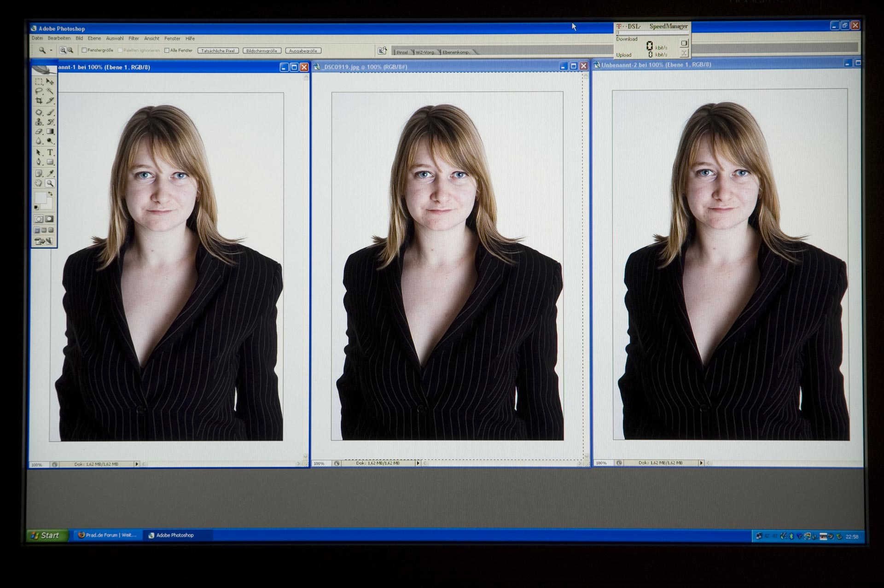This screenshot has height=588, width=884.
Task: Expand status info arrow in _DSC0919.jpg window
Action: (418, 463)
